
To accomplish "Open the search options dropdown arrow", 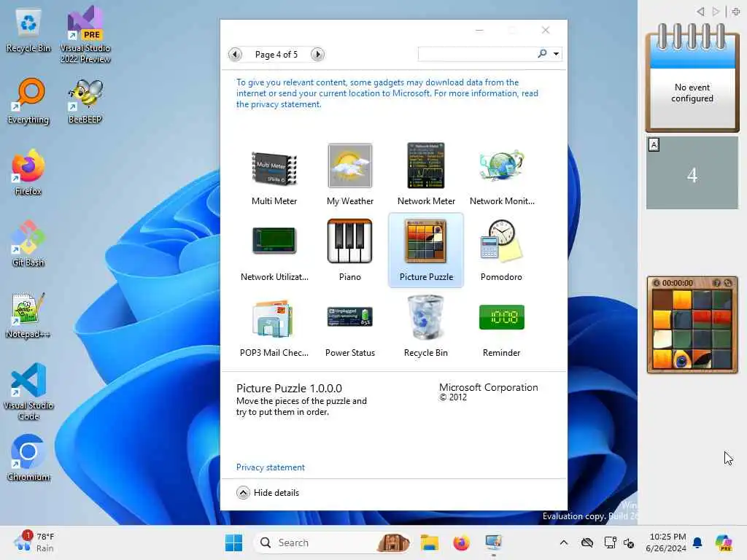I will [556, 54].
